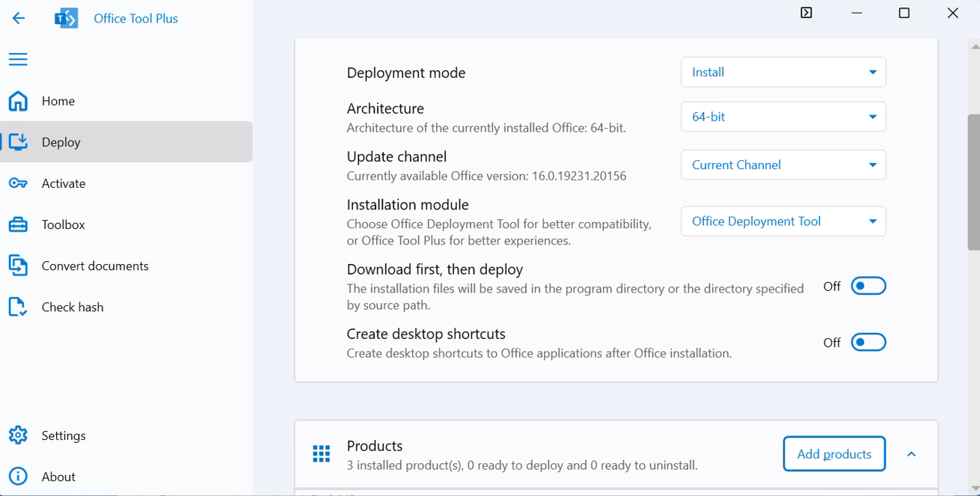The height and width of the screenshot is (496, 980).
Task: Click the Add products button
Action: click(834, 454)
